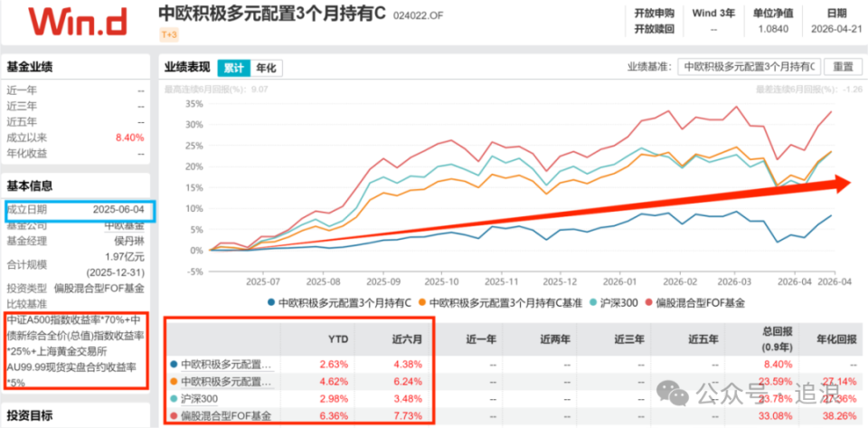Switch to the 年化 tab
Image resolution: width=868 pixels, height=428 pixels.
(266, 68)
